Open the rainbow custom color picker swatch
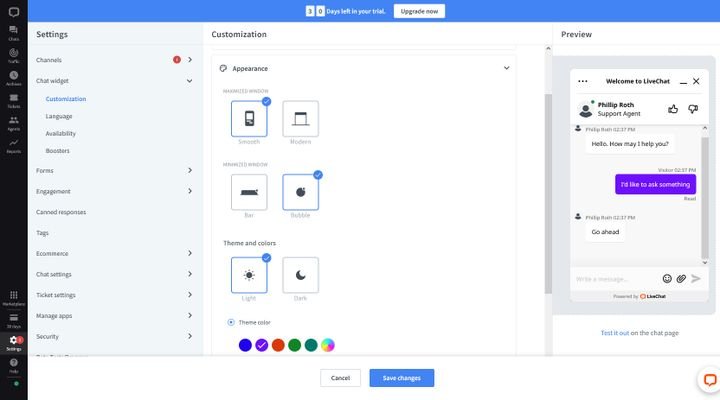Viewport: 720px width, 400px height. pos(328,345)
